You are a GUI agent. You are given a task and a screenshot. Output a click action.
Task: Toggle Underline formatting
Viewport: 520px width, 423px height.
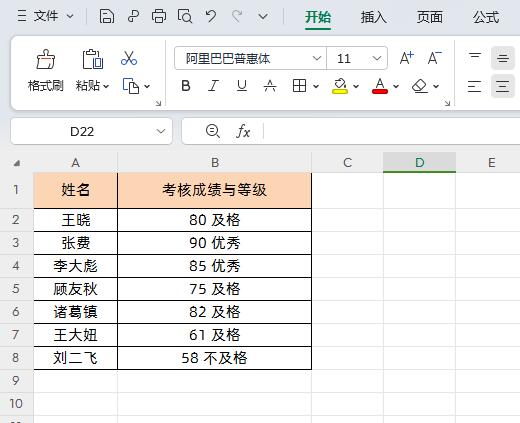click(x=242, y=86)
